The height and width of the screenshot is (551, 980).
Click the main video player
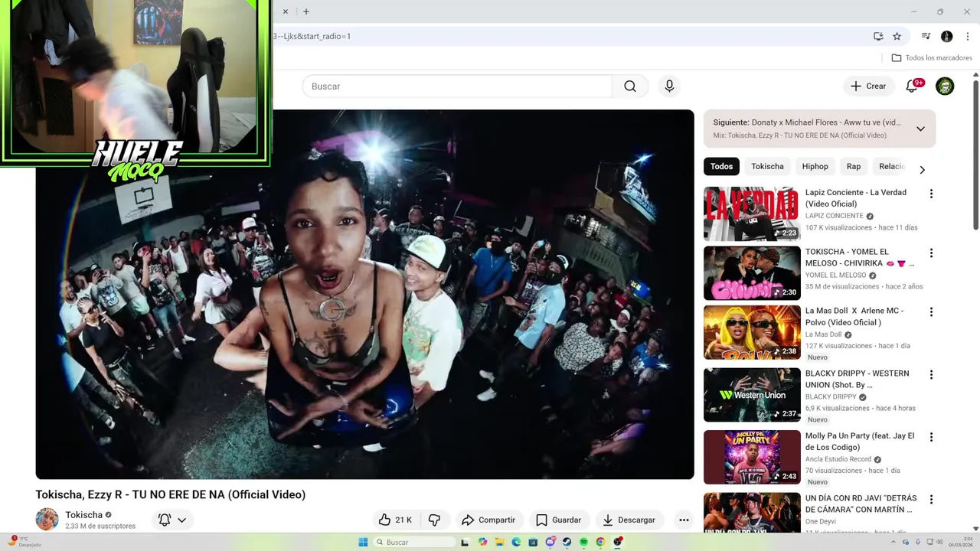364,295
